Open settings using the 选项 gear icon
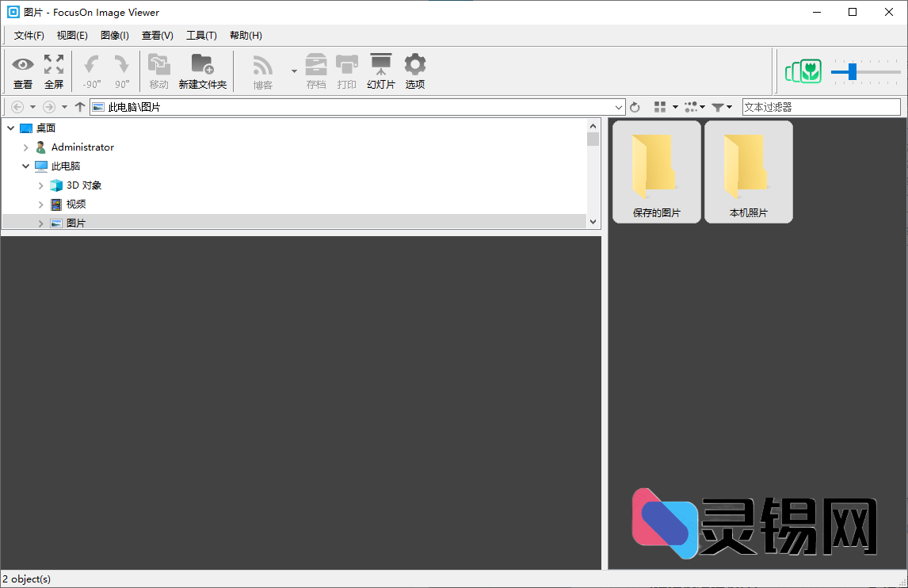Image resolution: width=908 pixels, height=588 pixels. pyautogui.click(x=414, y=70)
